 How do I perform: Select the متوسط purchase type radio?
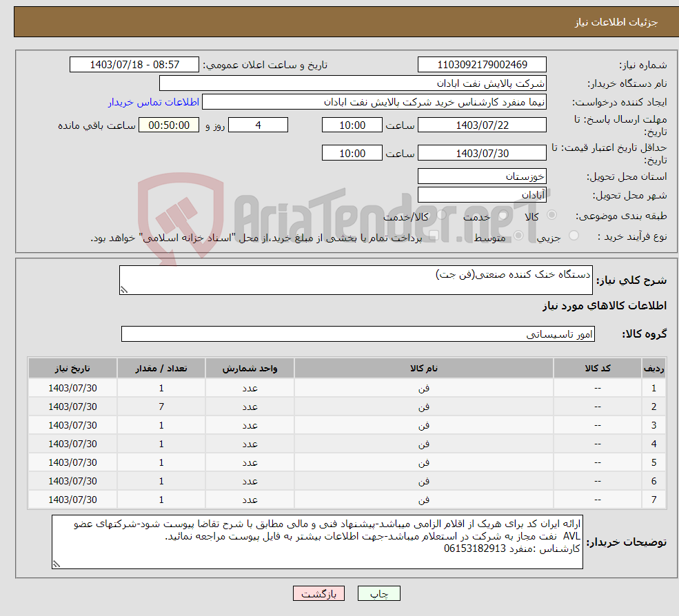(518, 236)
